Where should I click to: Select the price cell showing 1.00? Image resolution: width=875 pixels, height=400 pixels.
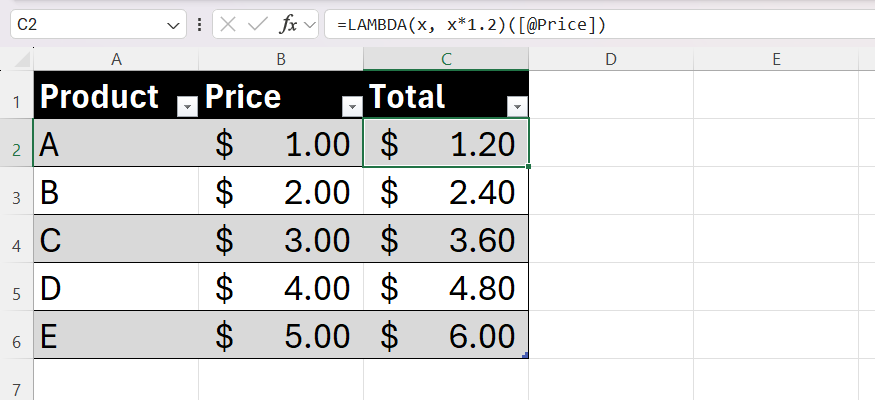tap(281, 143)
